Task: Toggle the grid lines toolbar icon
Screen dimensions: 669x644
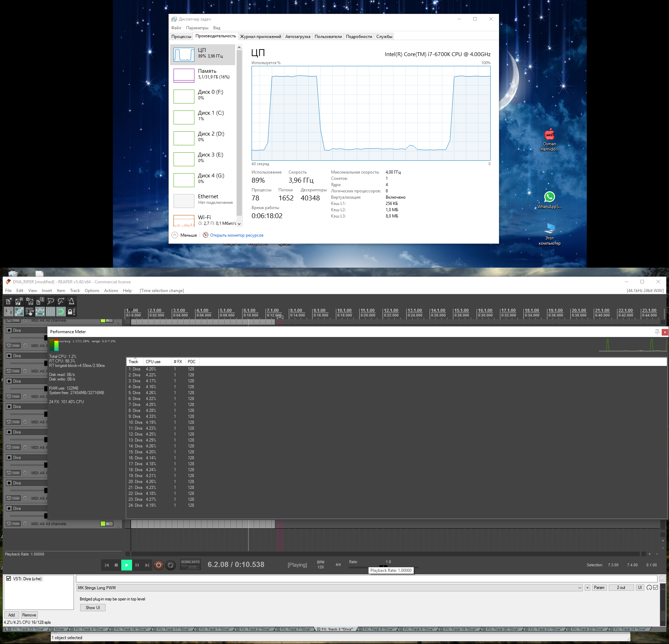Action: click(x=51, y=312)
